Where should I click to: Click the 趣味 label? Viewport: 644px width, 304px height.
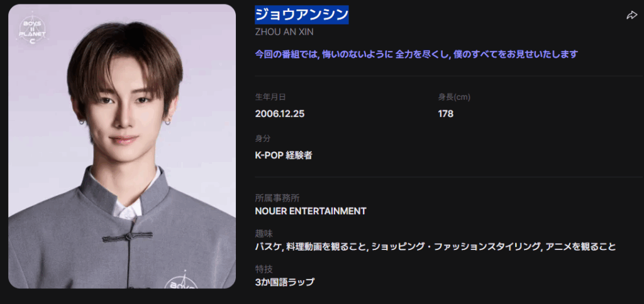pos(264,234)
